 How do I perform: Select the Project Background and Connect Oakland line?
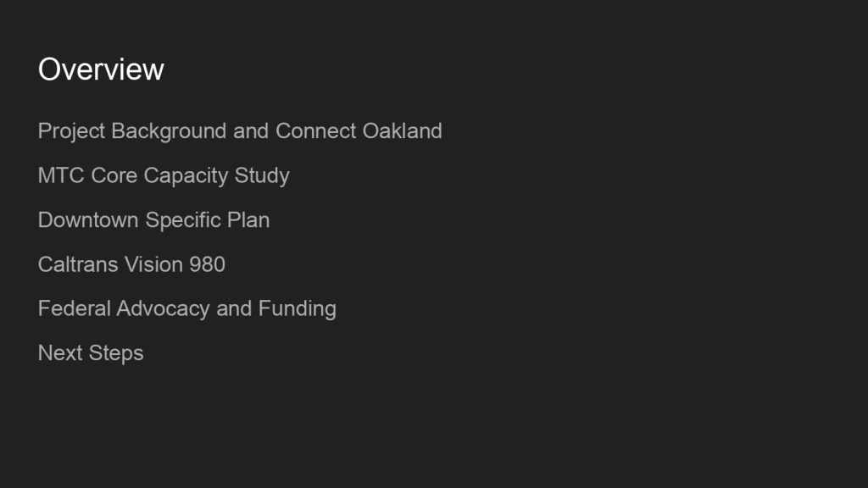240,131
